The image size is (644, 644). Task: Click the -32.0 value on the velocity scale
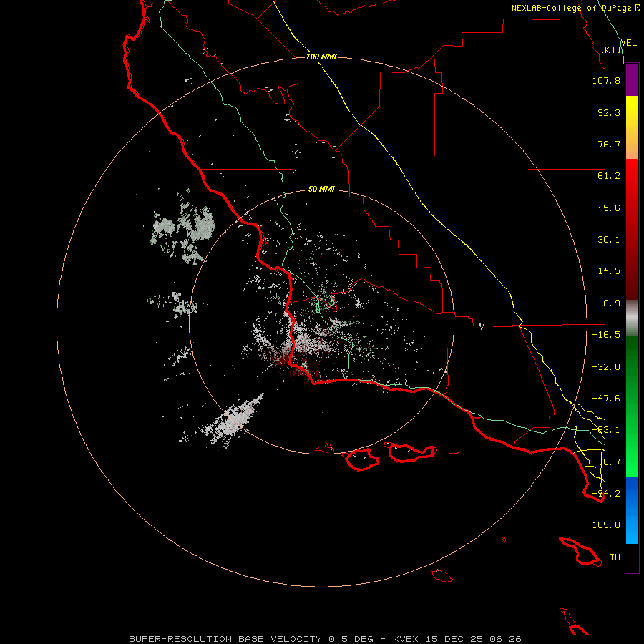point(606,367)
